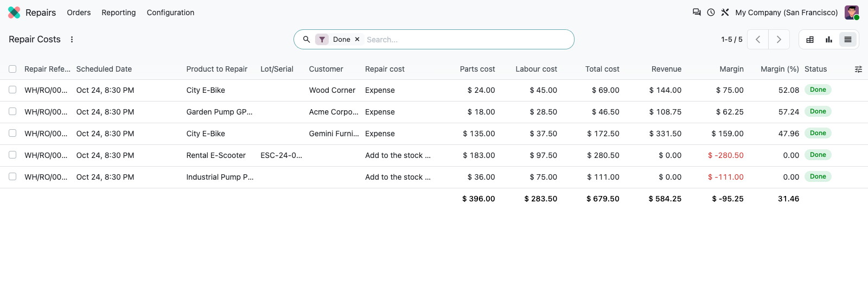
Task: Click the Gemini Furni... customer cell
Action: click(x=334, y=134)
